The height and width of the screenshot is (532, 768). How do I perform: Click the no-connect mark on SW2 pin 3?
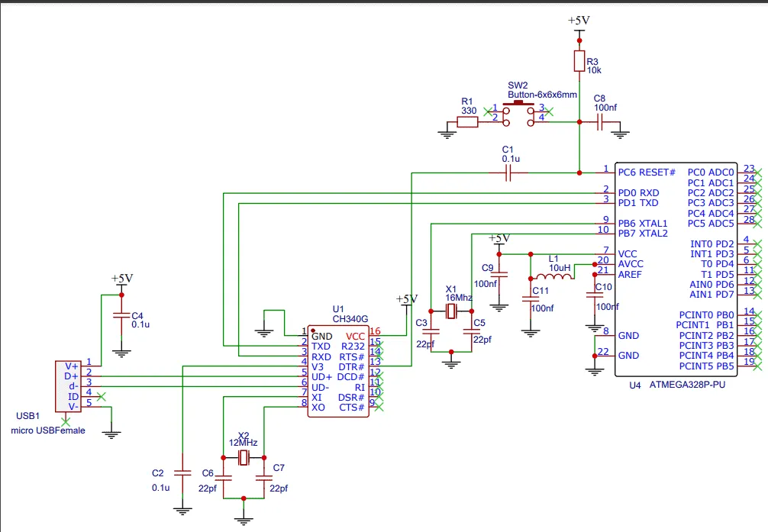549,111
